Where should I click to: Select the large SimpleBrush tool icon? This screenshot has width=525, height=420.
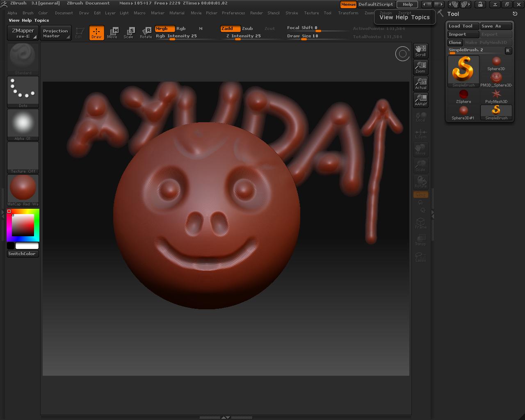[463, 71]
